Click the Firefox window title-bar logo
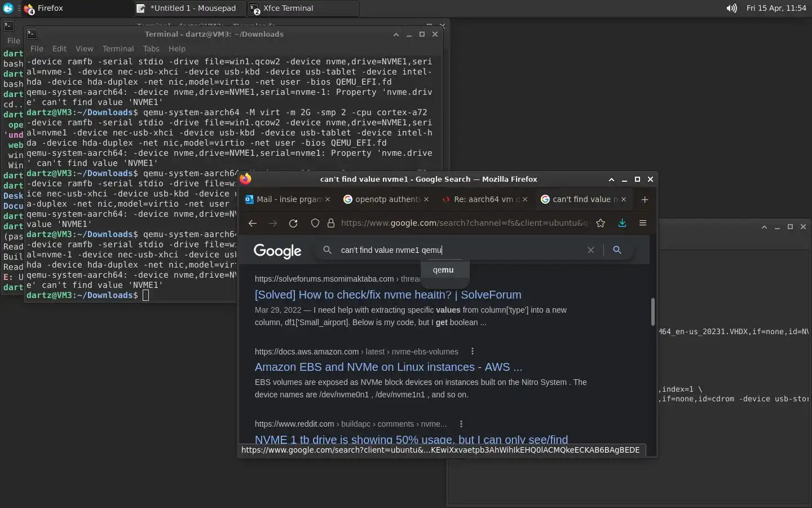Viewport: 812px width, 508px height. point(245,179)
